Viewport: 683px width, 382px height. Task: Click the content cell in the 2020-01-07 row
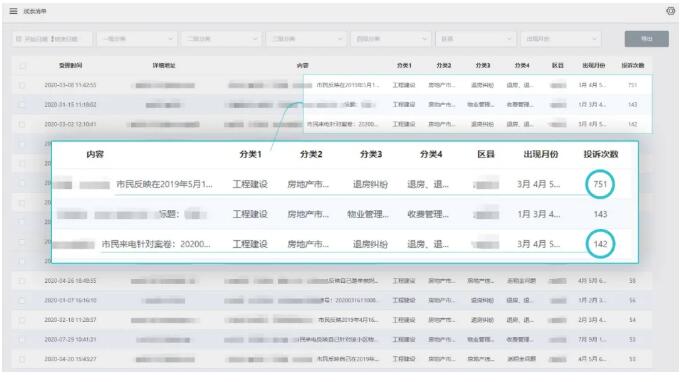click(x=301, y=300)
